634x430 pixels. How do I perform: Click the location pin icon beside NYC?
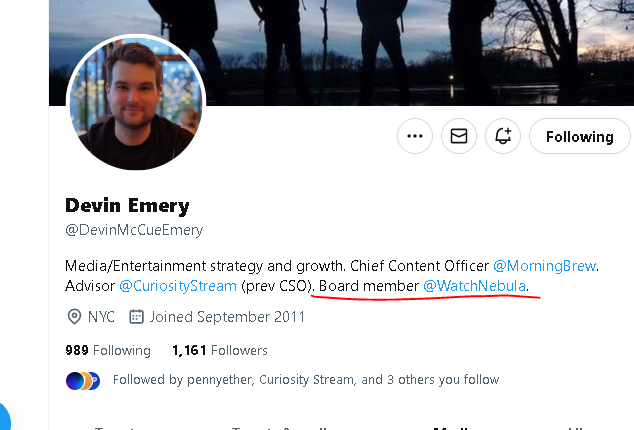click(x=74, y=317)
